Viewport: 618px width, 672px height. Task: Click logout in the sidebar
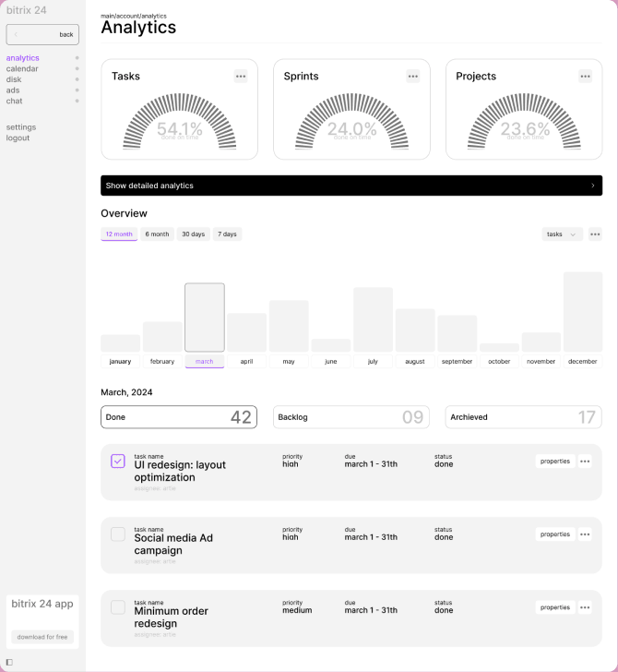18,138
